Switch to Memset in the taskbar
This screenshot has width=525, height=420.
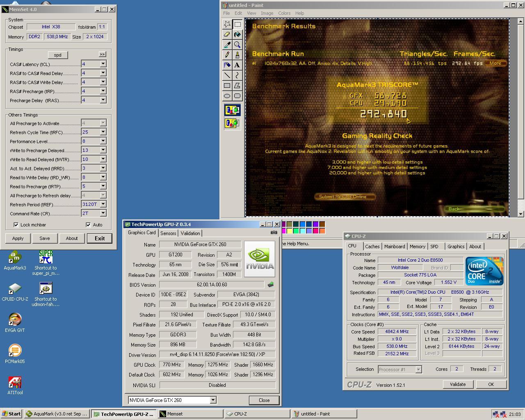pyautogui.click(x=191, y=414)
